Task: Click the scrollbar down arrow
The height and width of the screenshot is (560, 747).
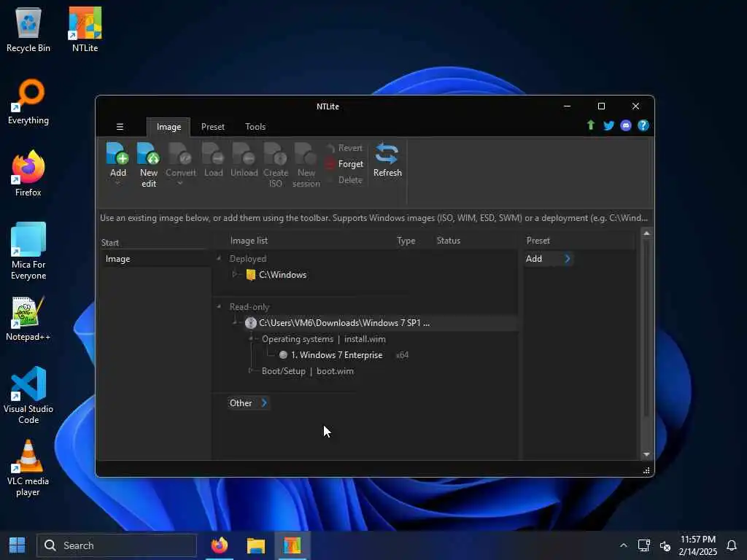Action: pyautogui.click(x=646, y=455)
